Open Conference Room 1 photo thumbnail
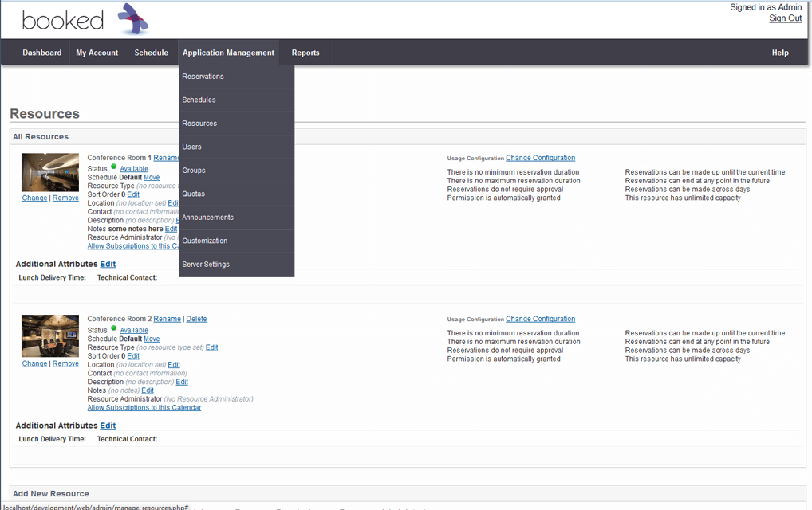The height and width of the screenshot is (510, 812). 50,173
